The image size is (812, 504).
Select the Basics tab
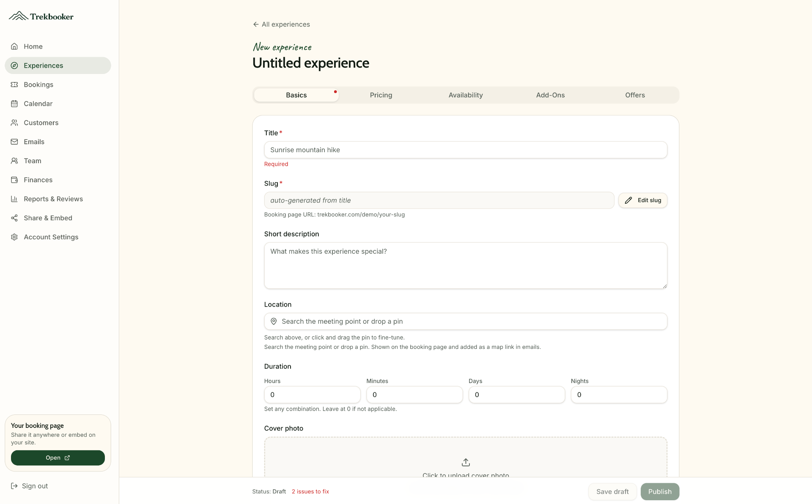[296, 95]
